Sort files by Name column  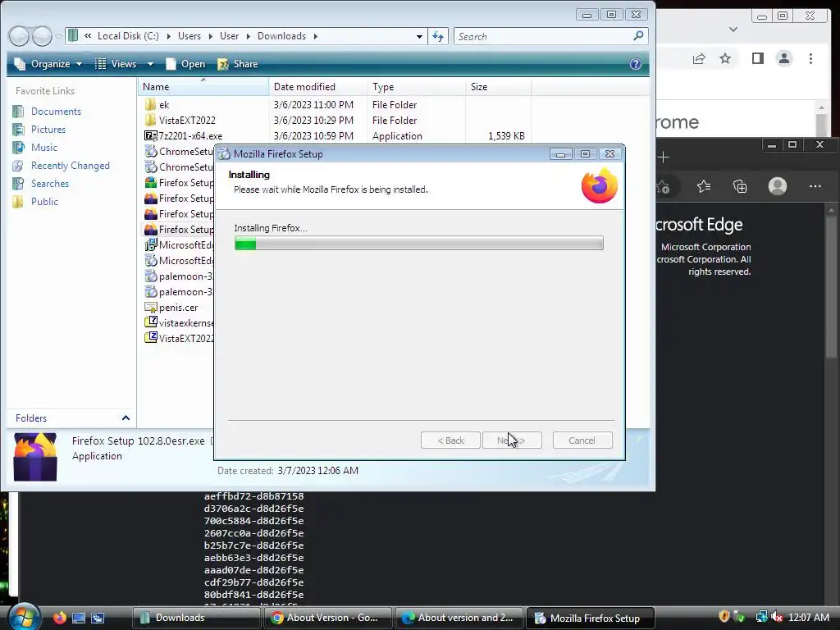(203, 87)
